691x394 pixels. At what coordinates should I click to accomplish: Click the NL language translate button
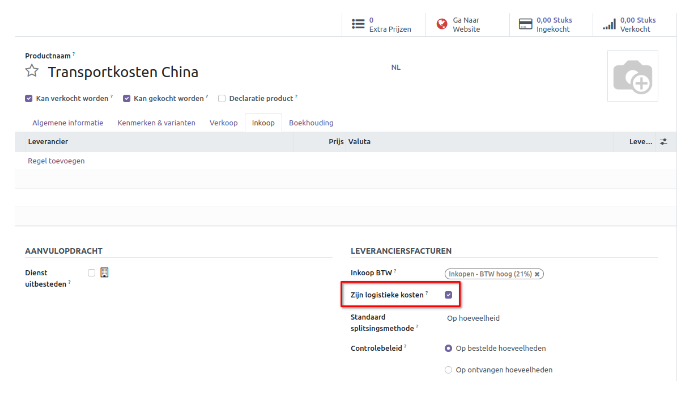(396, 67)
